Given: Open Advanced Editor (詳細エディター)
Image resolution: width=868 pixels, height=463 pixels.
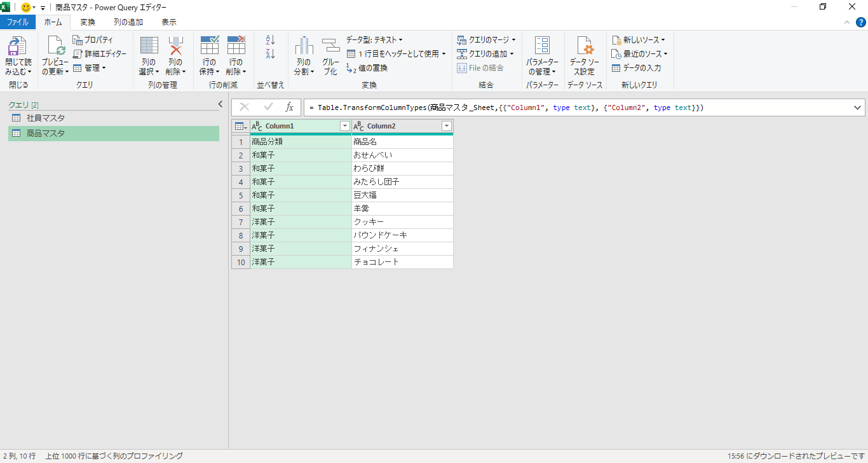Looking at the screenshot, I should tap(100, 54).
